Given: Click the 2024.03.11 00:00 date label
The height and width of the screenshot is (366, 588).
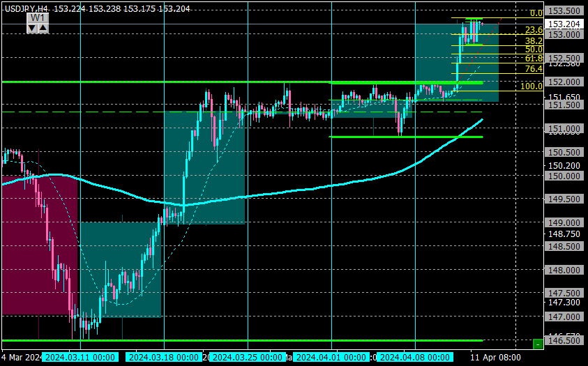Looking at the screenshot, I should click(80, 358).
